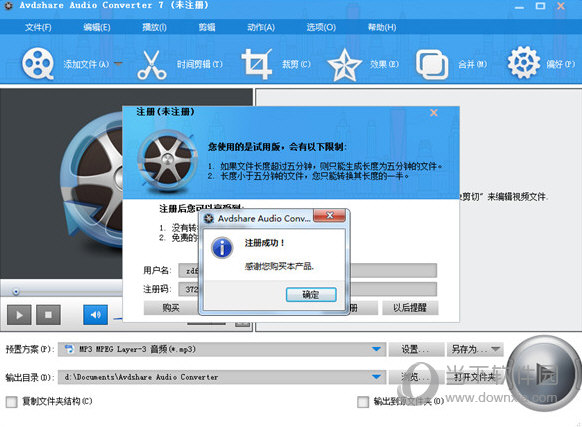Click the 注册码 registration code field
The width and height of the screenshot is (582, 427).
(307, 289)
